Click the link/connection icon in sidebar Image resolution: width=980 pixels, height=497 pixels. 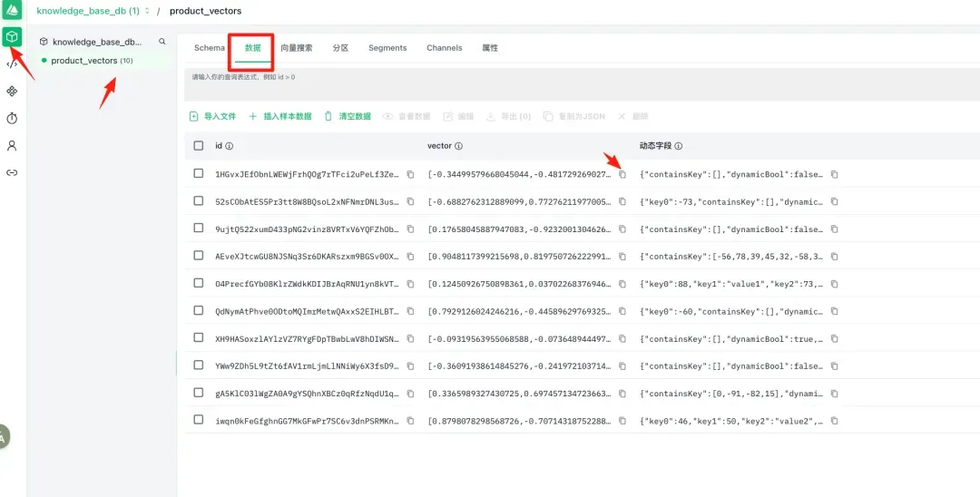[x=12, y=172]
